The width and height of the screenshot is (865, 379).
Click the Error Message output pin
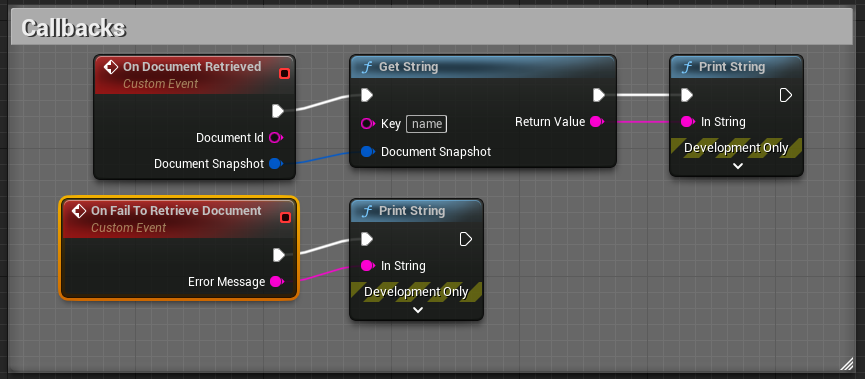pyautogui.click(x=276, y=282)
